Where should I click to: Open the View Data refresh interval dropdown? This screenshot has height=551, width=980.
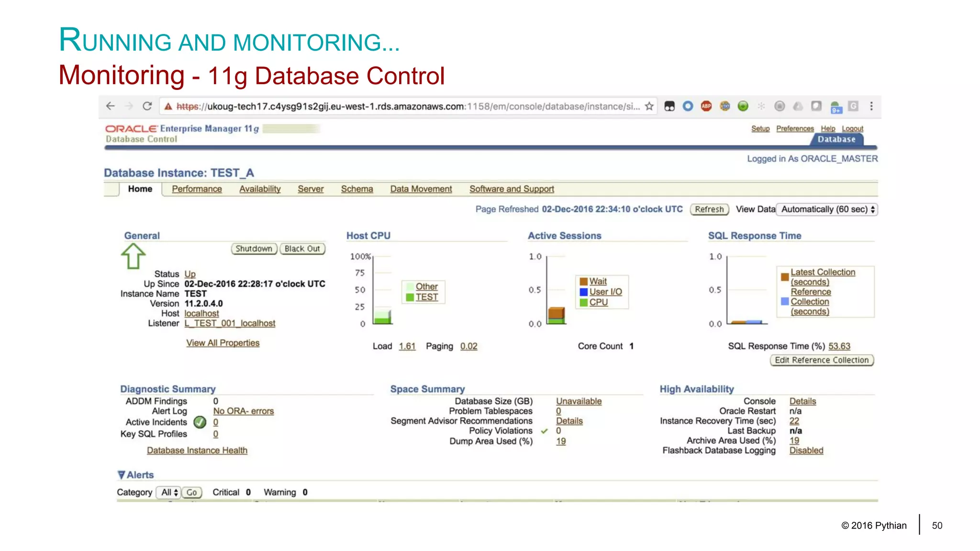pyautogui.click(x=826, y=209)
